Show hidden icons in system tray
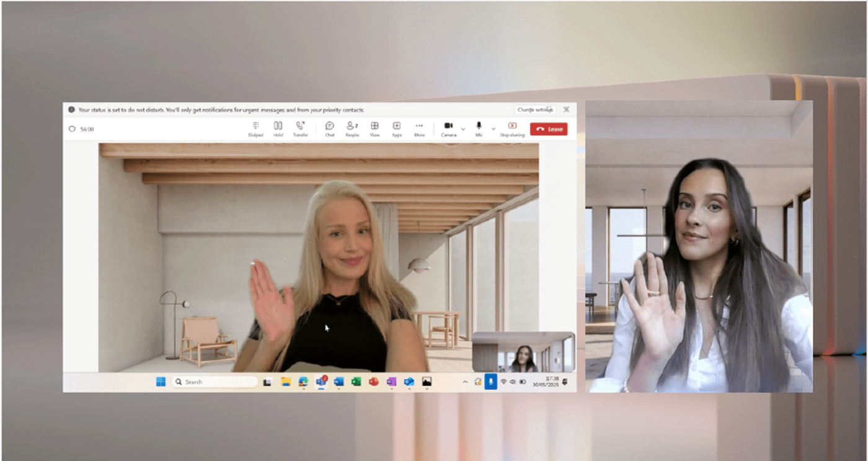This screenshot has height=461, width=868. 465,382
